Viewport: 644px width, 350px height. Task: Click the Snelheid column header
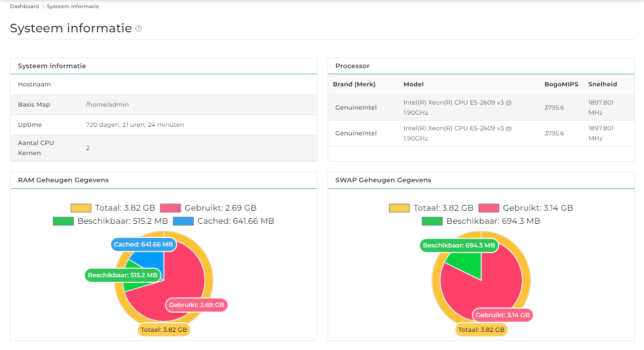(602, 84)
